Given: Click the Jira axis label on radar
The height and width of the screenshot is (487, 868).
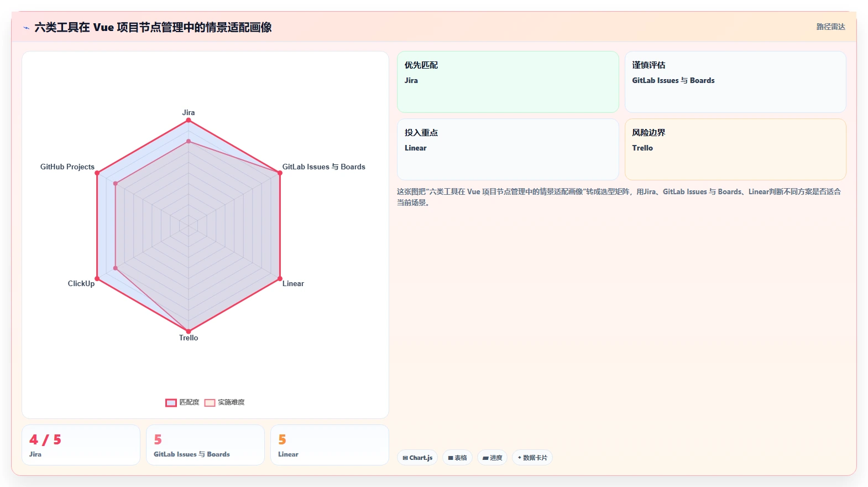Looking at the screenshot, I should pos(189,112).
